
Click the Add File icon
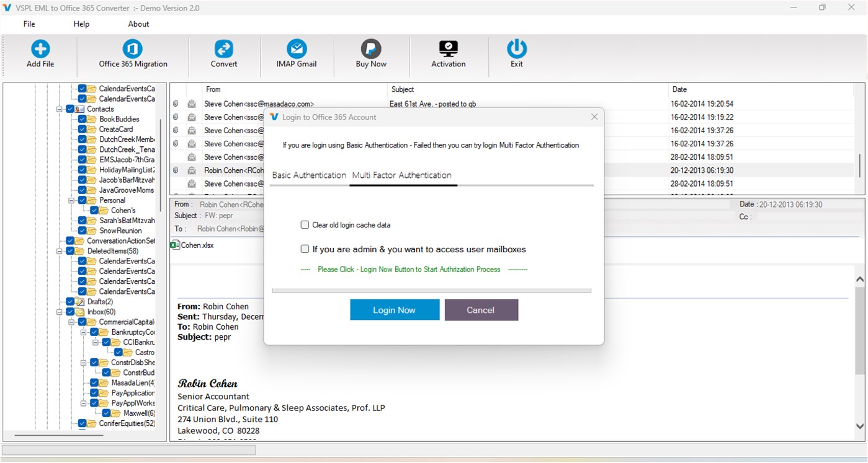click(x=40, y=56)
